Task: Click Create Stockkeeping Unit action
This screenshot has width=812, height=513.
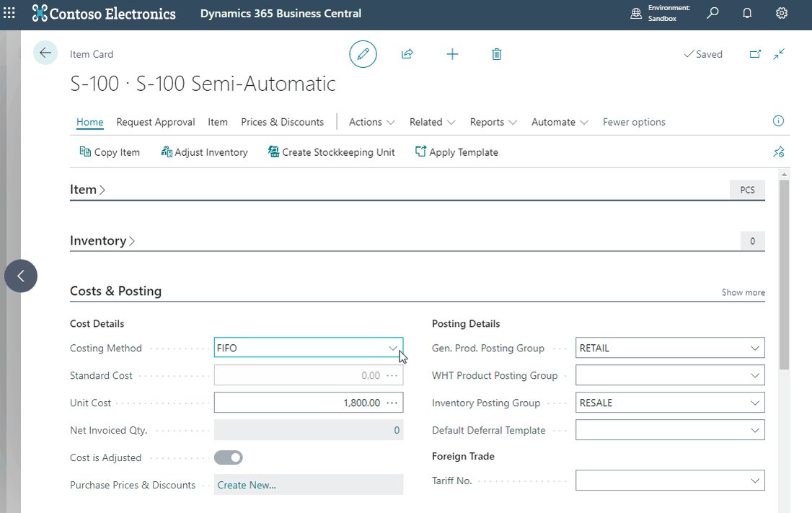Action: pos(332,152)
